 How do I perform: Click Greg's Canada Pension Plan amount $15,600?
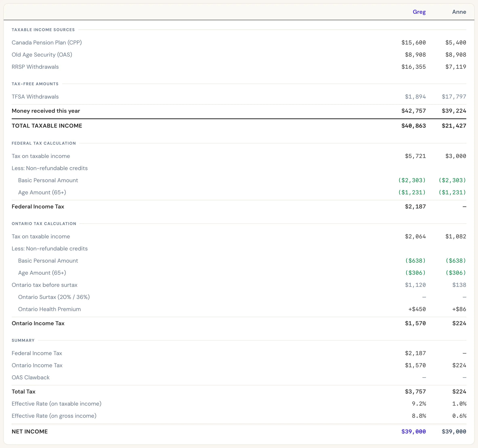click(x=414, y=43)
